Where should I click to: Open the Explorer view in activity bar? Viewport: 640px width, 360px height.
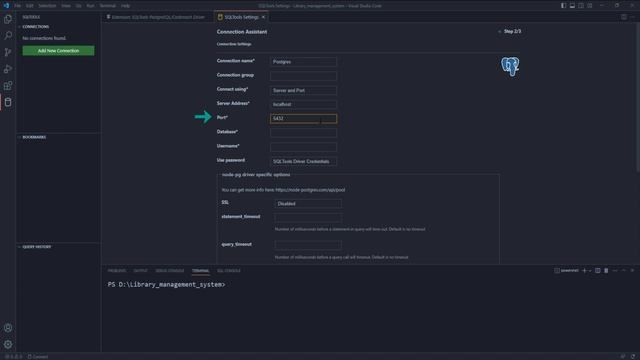[x=8, y=19]
